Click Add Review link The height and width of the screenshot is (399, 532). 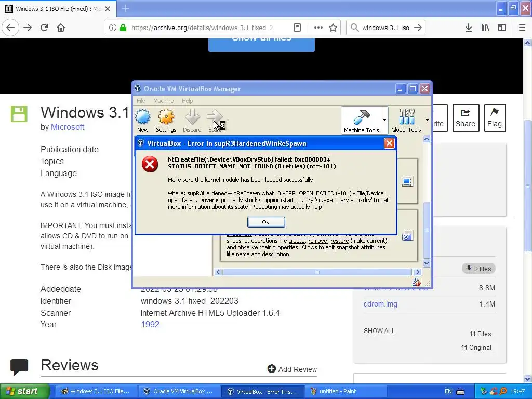coord(292,369)
